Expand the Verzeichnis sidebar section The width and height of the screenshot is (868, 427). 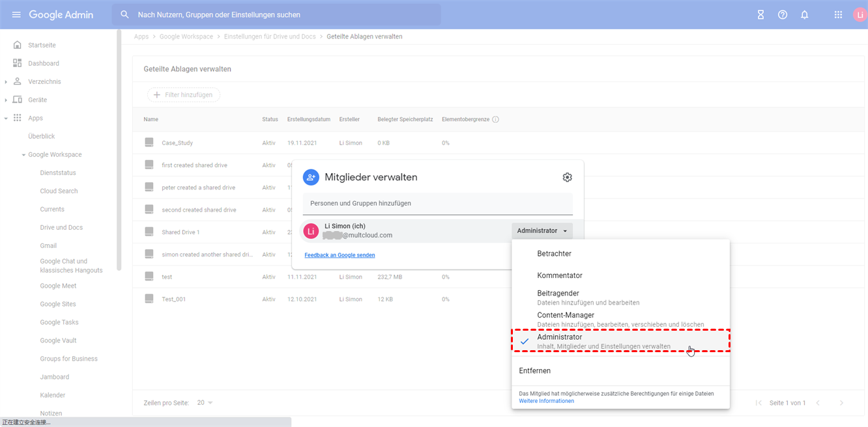pyautogui.click(x=6, y=82)
